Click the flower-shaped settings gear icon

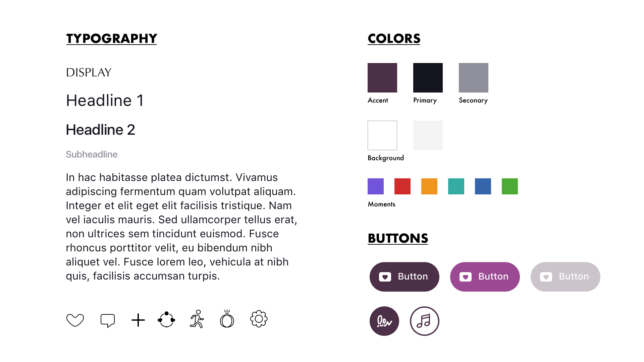pos(259,319)
